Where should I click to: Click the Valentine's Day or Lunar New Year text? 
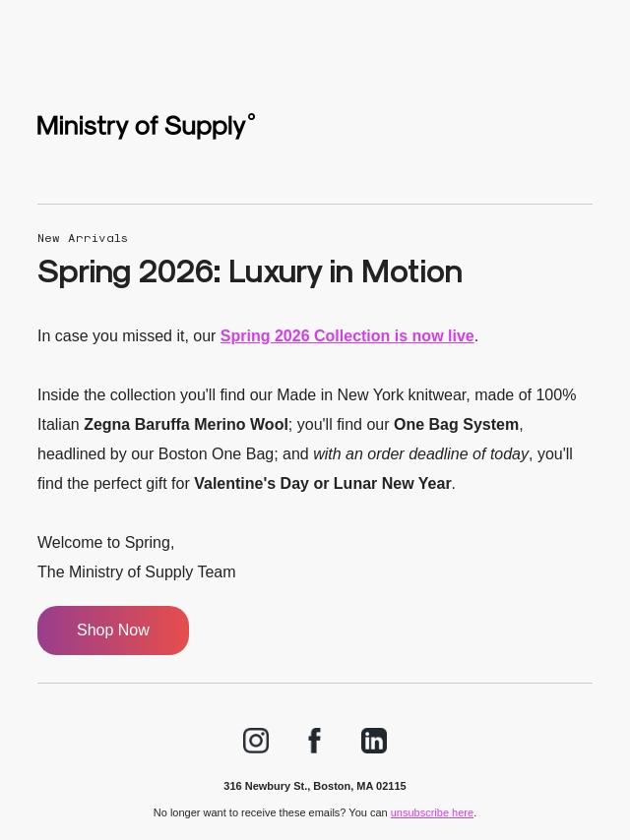[x=322, y=484]
